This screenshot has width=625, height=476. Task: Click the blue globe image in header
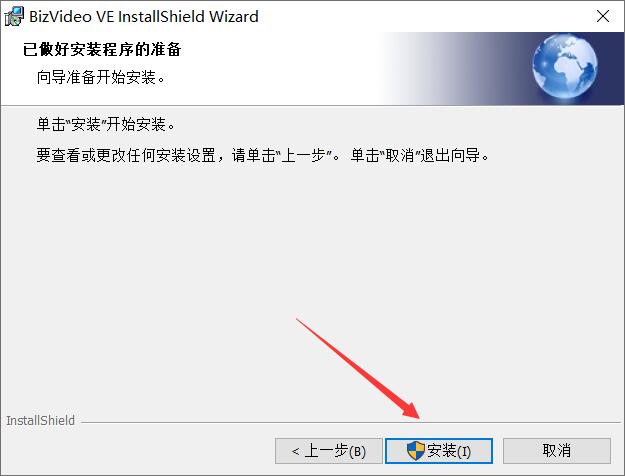point(564,66)
